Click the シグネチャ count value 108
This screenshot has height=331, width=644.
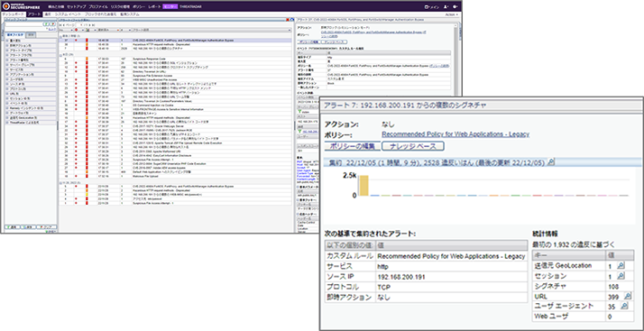[613, 287]
